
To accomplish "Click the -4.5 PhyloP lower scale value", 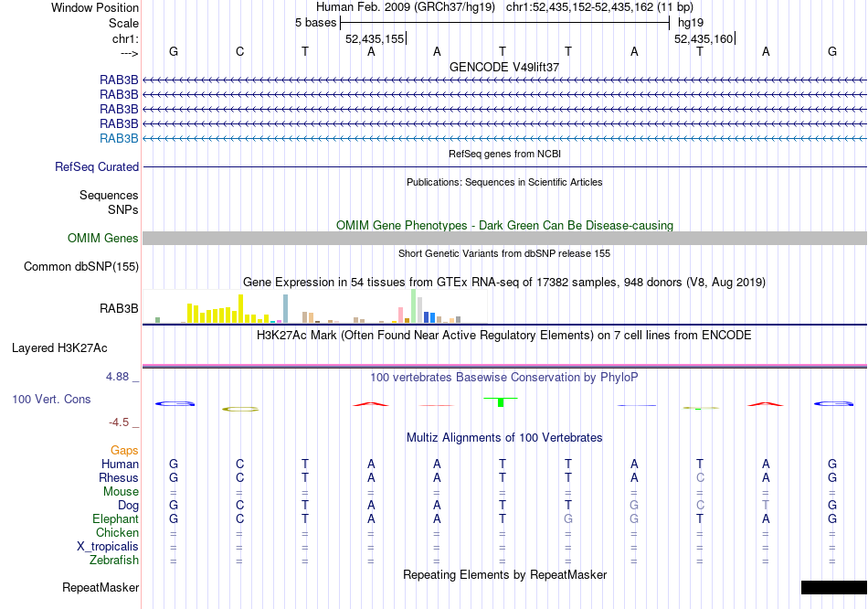I will (119, 422).
